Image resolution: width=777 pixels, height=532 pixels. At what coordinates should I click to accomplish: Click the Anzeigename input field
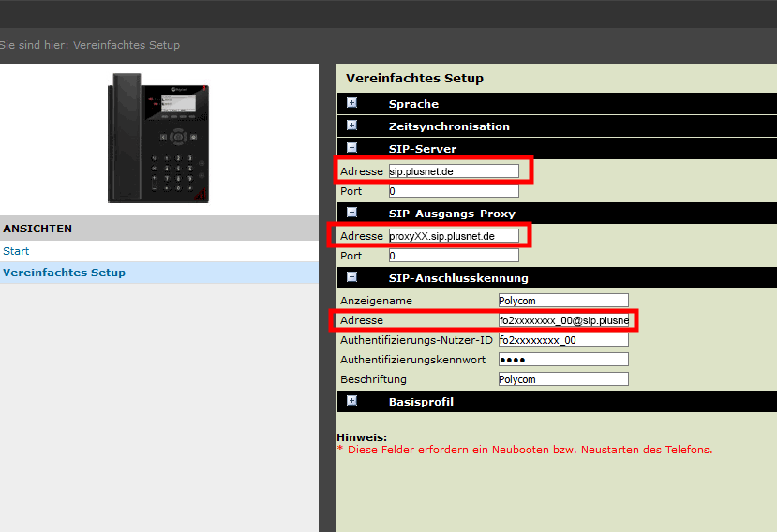point(563,300)
